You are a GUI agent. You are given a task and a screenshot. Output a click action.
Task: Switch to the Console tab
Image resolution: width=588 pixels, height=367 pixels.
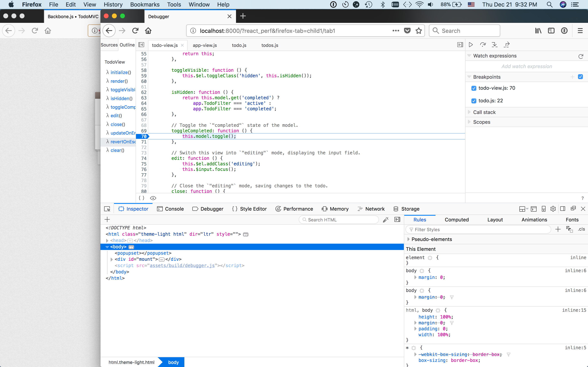tap(170, 209)
